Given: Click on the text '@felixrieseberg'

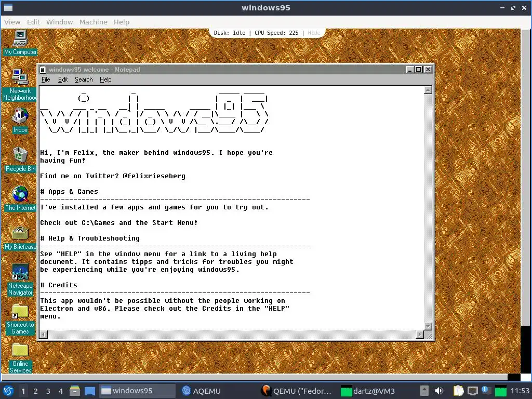Looking at the screenshot, I should (x=154, y=176).
